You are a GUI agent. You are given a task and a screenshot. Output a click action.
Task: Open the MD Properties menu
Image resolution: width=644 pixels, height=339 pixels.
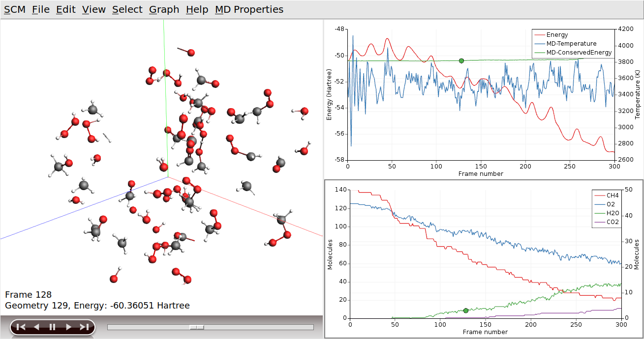(248, 9)
